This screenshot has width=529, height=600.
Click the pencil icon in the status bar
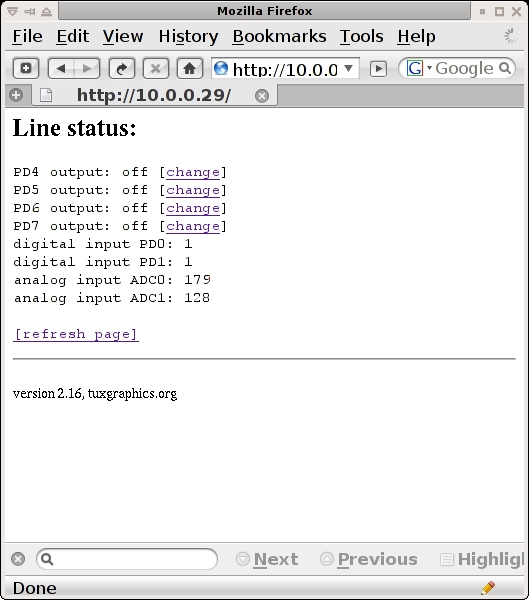click(x=488, y=587)
